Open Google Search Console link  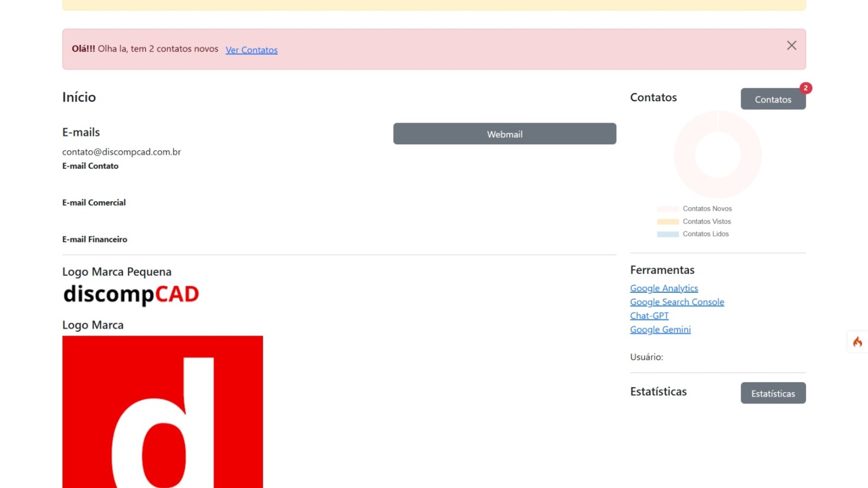677,302
